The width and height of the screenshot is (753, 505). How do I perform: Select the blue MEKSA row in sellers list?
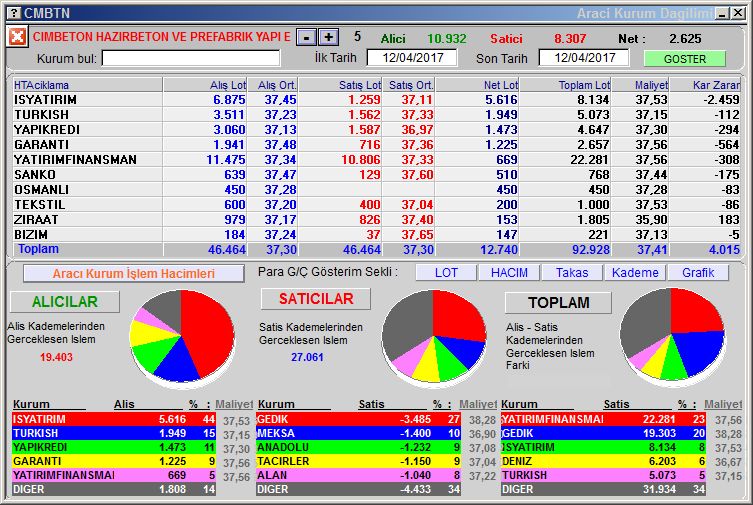pos(358,433)
